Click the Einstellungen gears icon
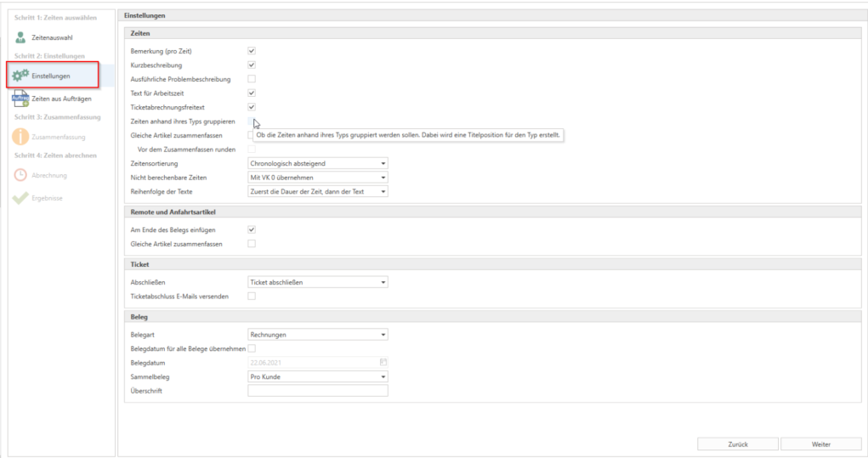Screen dimensions: 868x458 (20, 76)
